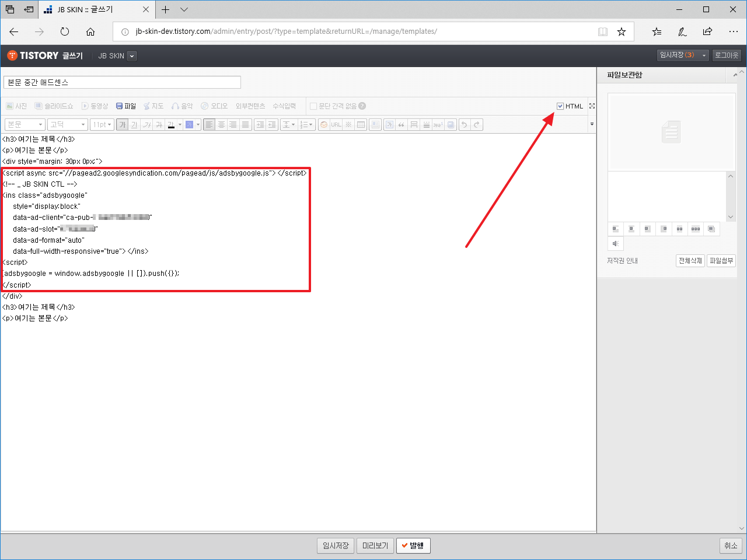Open the JB SKIN blog selector dropdown

132,56
